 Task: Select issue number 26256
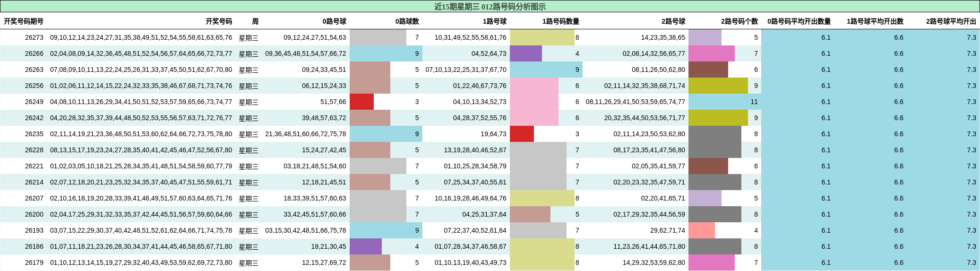click(34, 86)
